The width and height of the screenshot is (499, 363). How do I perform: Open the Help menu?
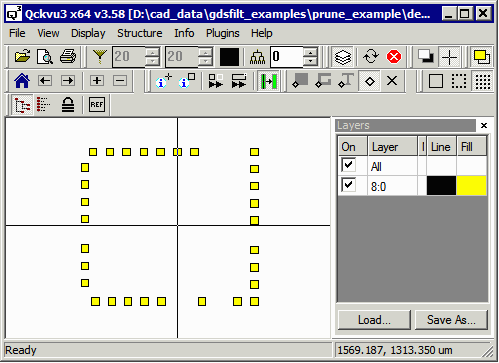click(x=262, y=33)
